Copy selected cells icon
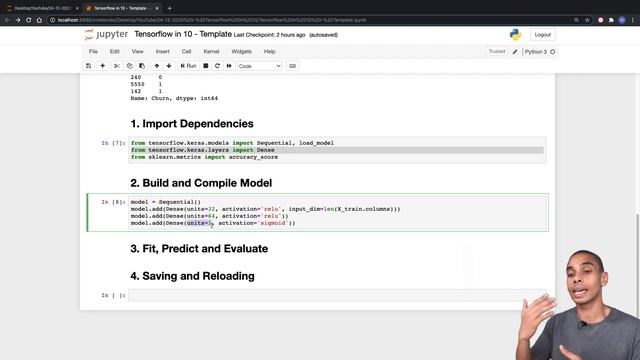Screen dimensions: 640x360 click(x=129, y=66)
